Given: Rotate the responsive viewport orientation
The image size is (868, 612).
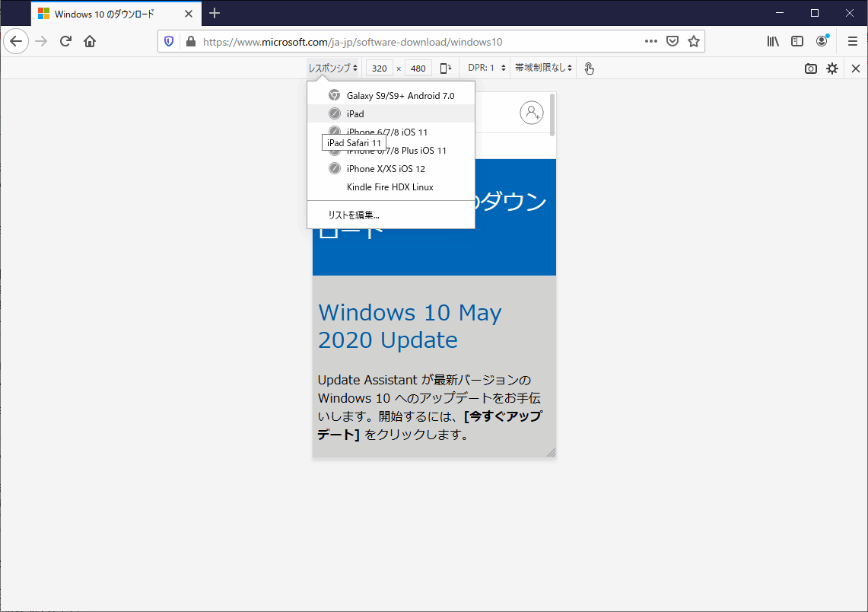Looking at the screenshot, I should (x=446, y=68).
